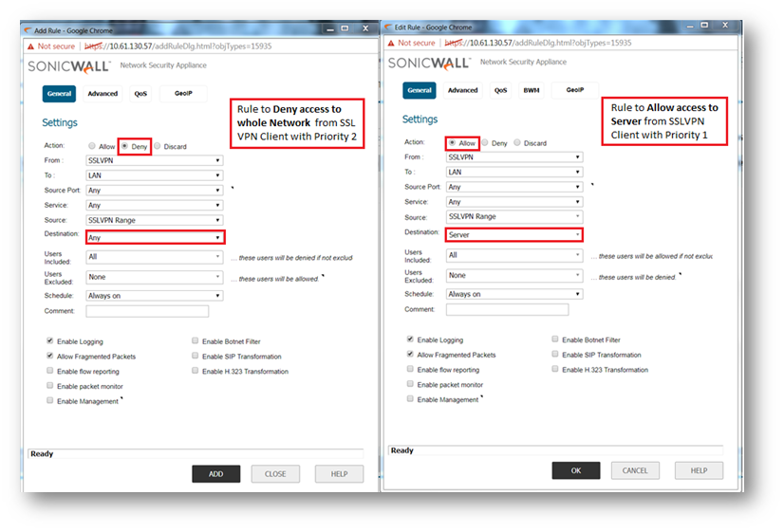The width and height of the screenshot is (784, 532).
Task: Select the Deny action radio in Add Rule dialog
Action: [124, 146]
